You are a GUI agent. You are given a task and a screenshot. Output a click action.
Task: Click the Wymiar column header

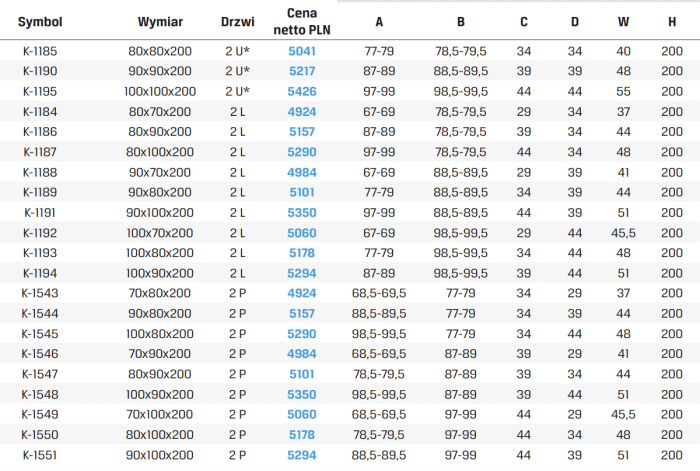tap(160, 22)
